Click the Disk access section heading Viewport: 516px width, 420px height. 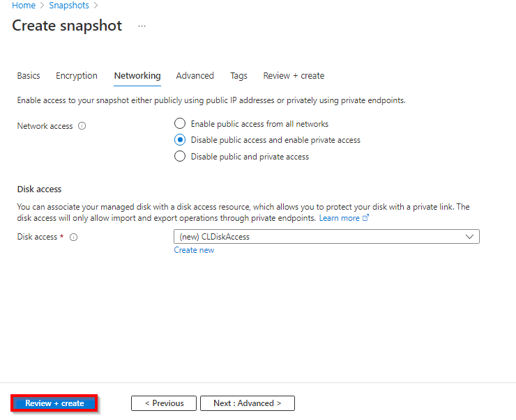[x=39, y=189]
